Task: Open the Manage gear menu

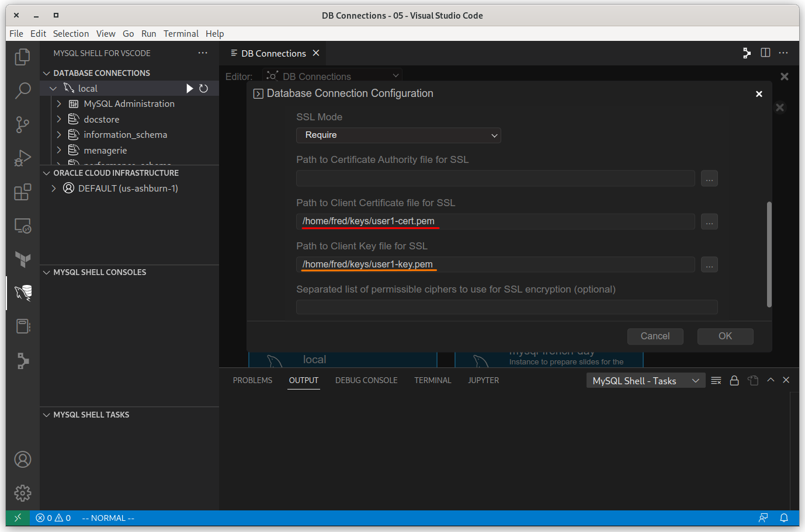Action: click(22, 493)
